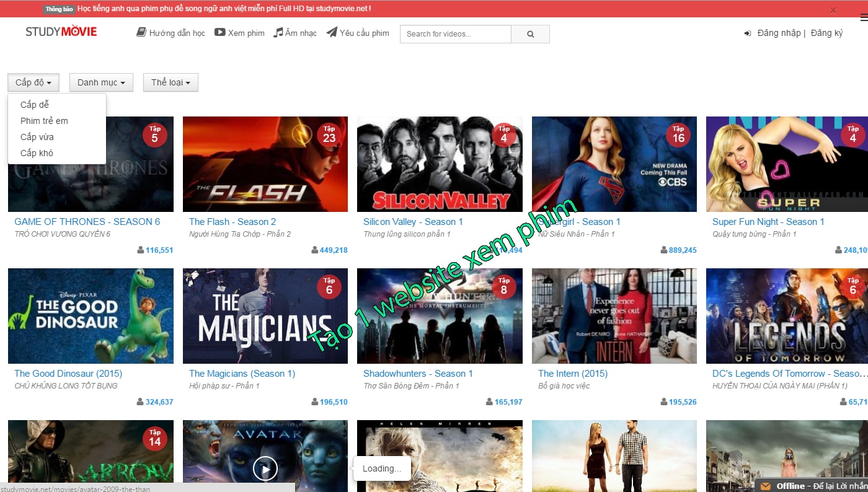Click inside the Search for videos field
The height and width of the screenshot is (492, 868).
(x=456, y=34)
